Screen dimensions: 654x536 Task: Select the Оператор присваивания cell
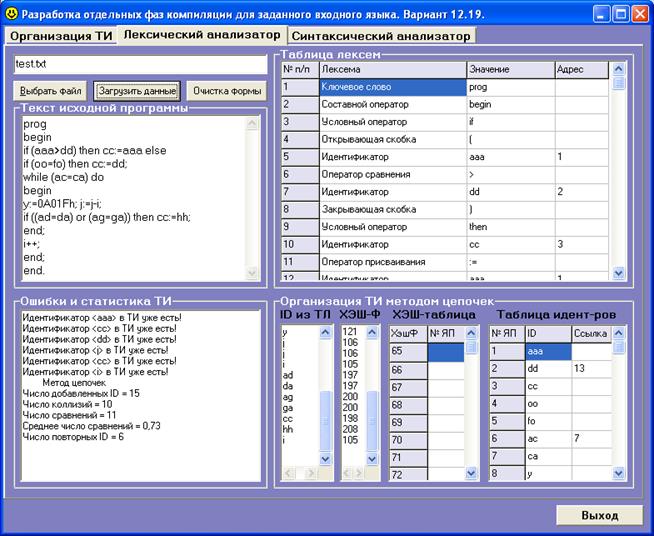[x=393, y=262]
